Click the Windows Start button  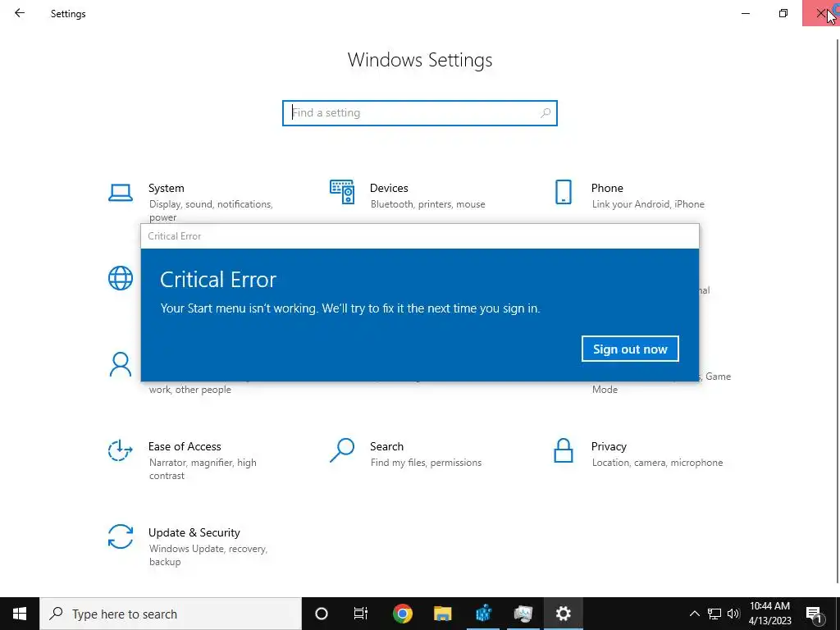coord(20,614)
